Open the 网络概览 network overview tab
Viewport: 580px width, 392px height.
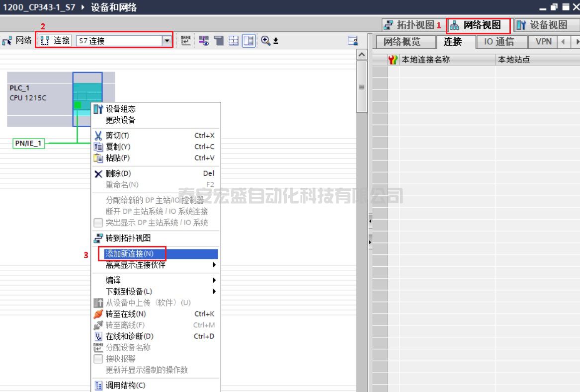[402, 42]
